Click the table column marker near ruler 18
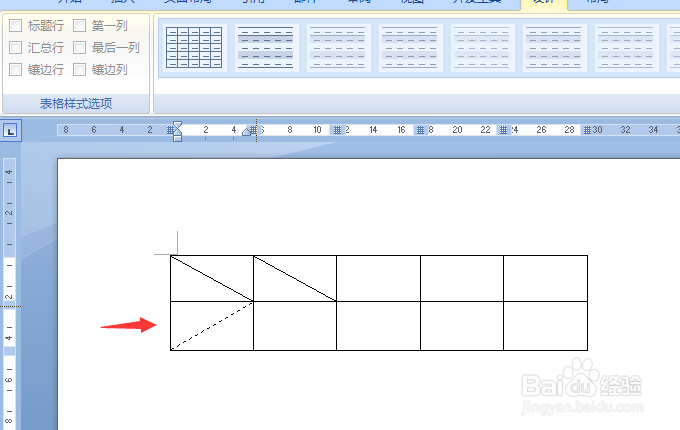The width and height of the screenshot is (680, 430). point(420,130)
